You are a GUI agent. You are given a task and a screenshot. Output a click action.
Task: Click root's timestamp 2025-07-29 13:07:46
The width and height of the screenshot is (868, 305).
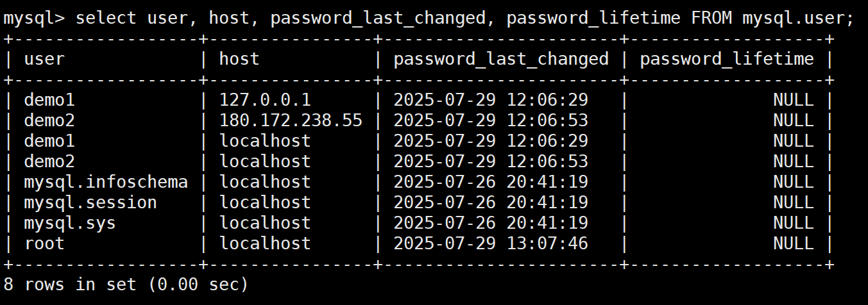(x=490, y=243)
